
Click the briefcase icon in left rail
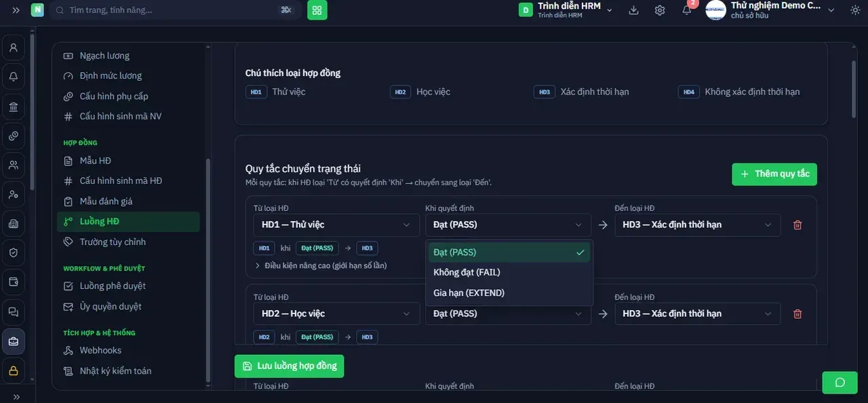14,341
